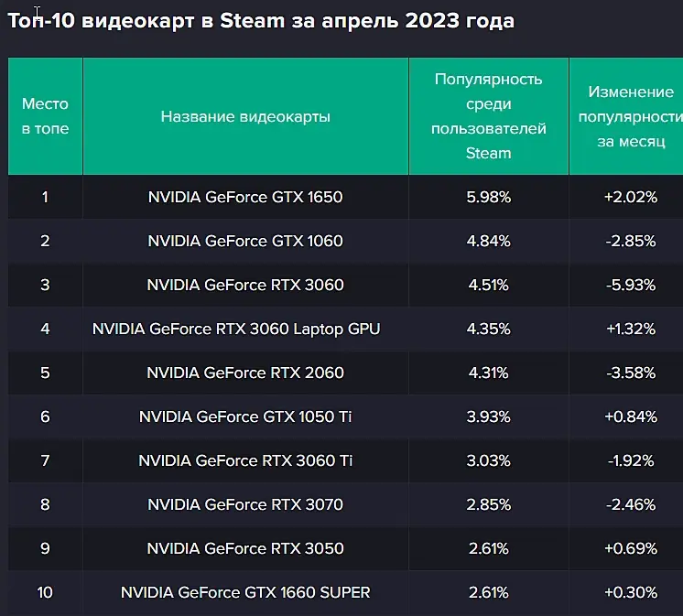Select the 3.93% popularity value
The height and width of the screenshot is (616, 683).
tap(489, 416)
